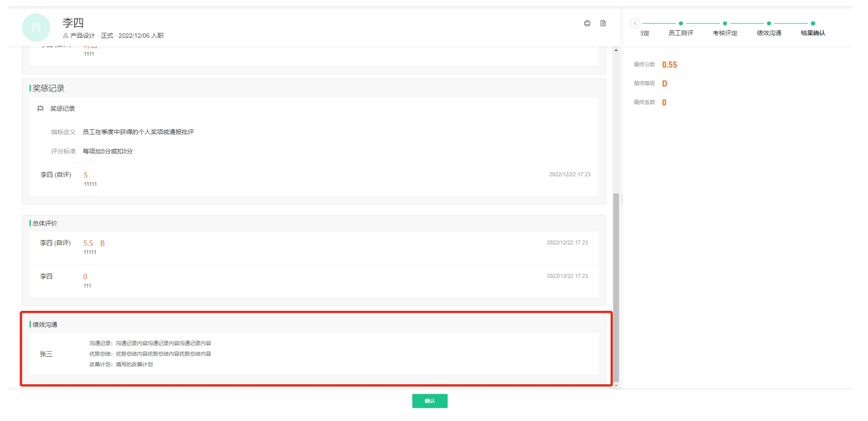Image resolution: width=868 pixels, height=421 pixels.
Task: Click the flag icon beside 奖惩记录
Action: tap(41, 109)
